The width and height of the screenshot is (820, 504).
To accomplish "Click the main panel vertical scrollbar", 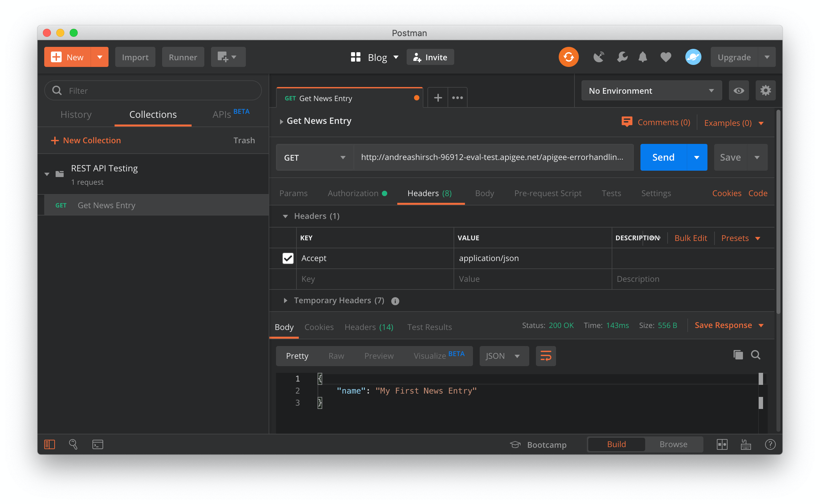I will (x=778, y=212).
